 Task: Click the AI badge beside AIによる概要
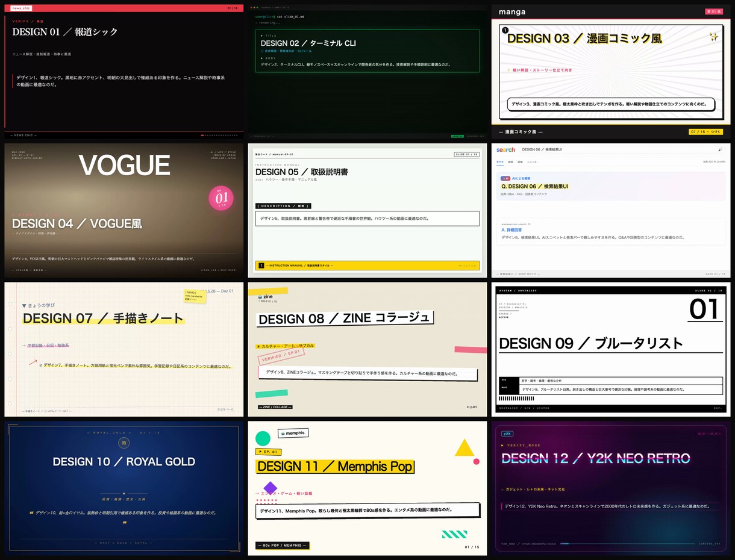click(505, 178)
